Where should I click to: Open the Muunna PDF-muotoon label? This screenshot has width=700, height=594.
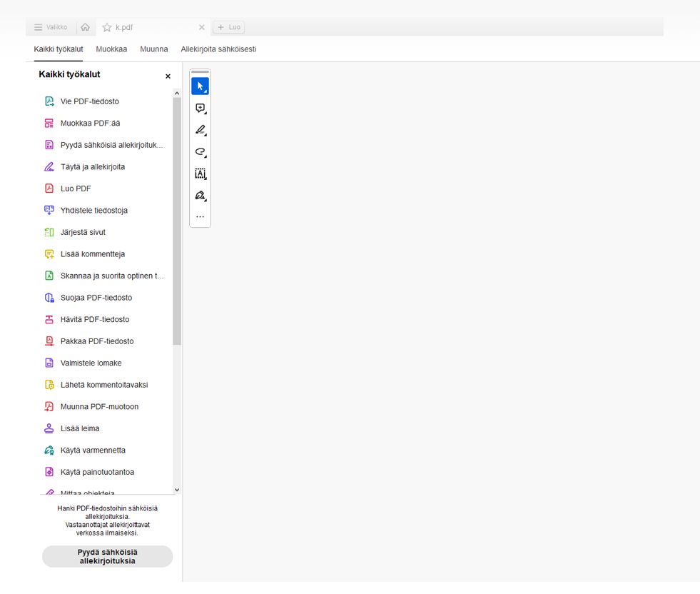point(100,406)
